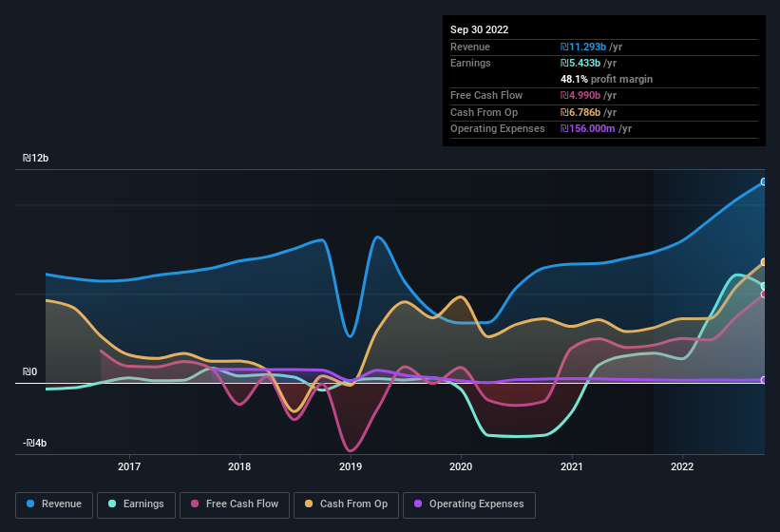Click the 2019 x-axis label
Viewport: 780px width, 532px height.
pos(351,466)
